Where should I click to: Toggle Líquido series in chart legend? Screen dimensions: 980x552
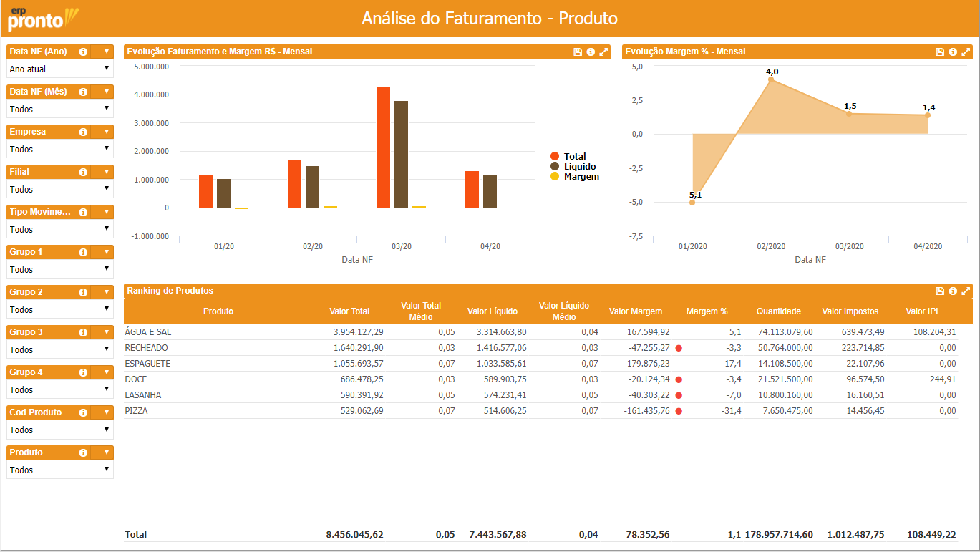click(x=578, y=166)
